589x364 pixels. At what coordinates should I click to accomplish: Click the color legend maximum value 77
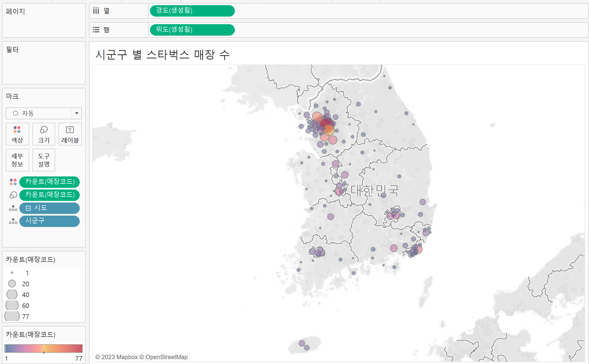coord(79,358)
